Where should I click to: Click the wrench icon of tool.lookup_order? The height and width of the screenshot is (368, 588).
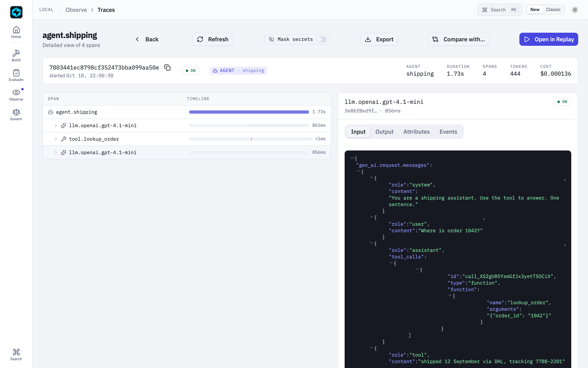click(x=64, y=139)
